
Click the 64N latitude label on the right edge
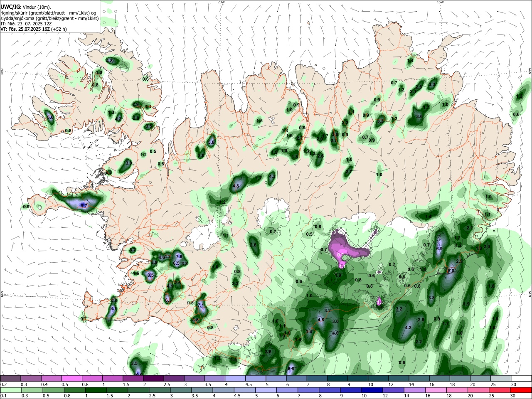pyautogui.click(x=530, y=294)
